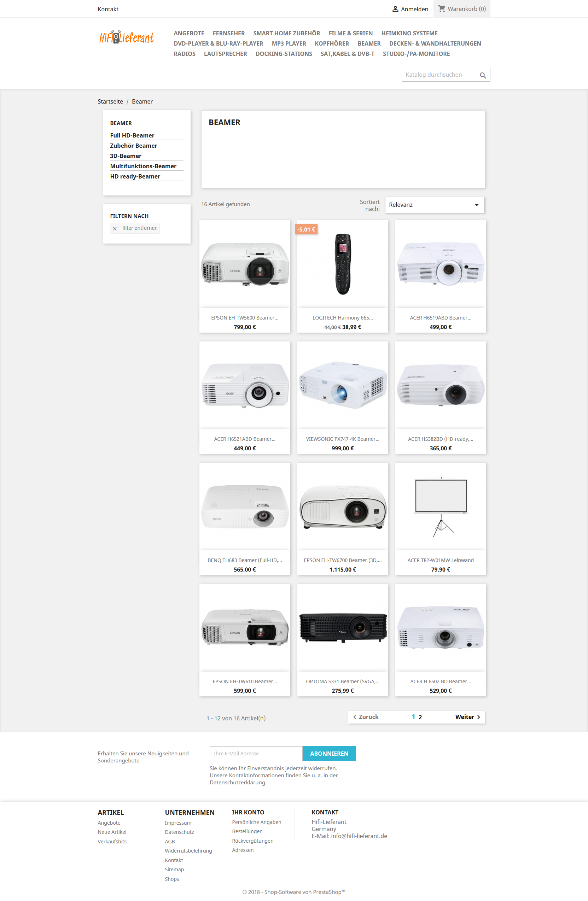Click the Weiter chevron arrow
This screenshot has height=901, width=588.
click(479, 717)
